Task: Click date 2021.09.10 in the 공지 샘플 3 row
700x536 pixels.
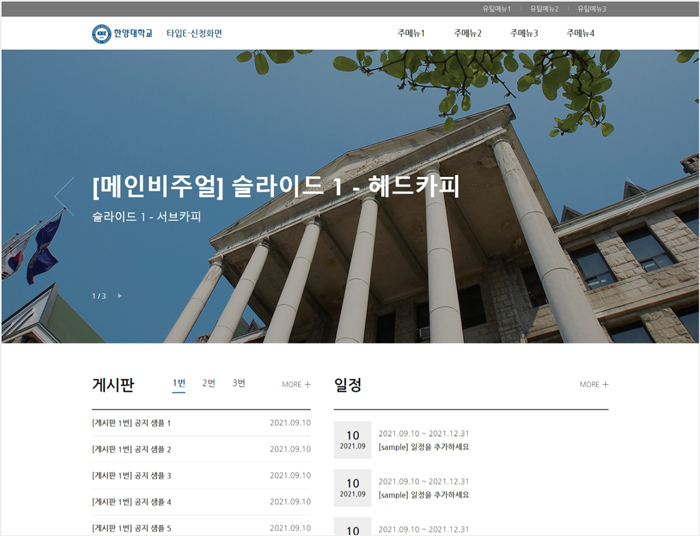Action: [290, 476]
